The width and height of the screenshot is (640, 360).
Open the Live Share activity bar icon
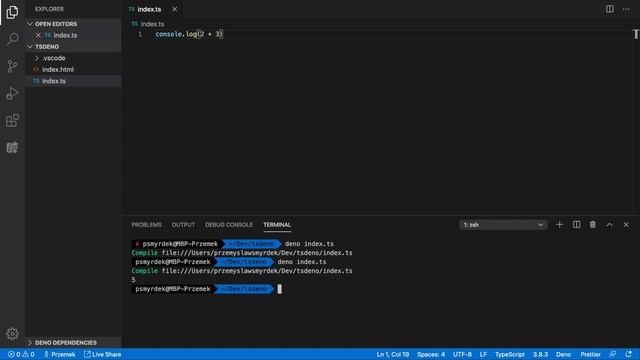pos(12,147)
